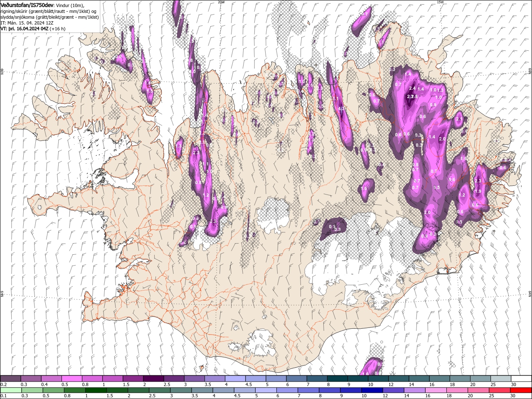
Task: Pick the light periwinkle 4 swatch on snow scale
Action: point(235,379)
